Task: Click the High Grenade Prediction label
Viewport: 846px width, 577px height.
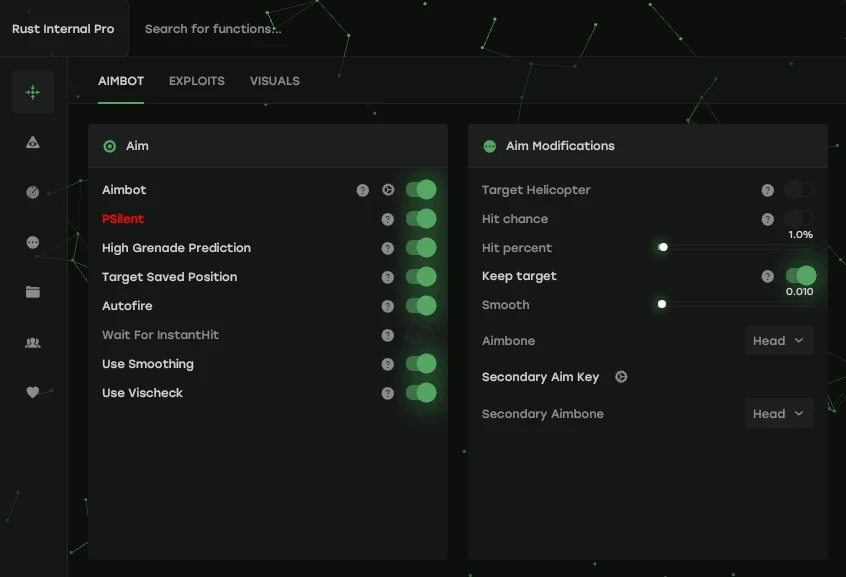Action: point(176,248)
